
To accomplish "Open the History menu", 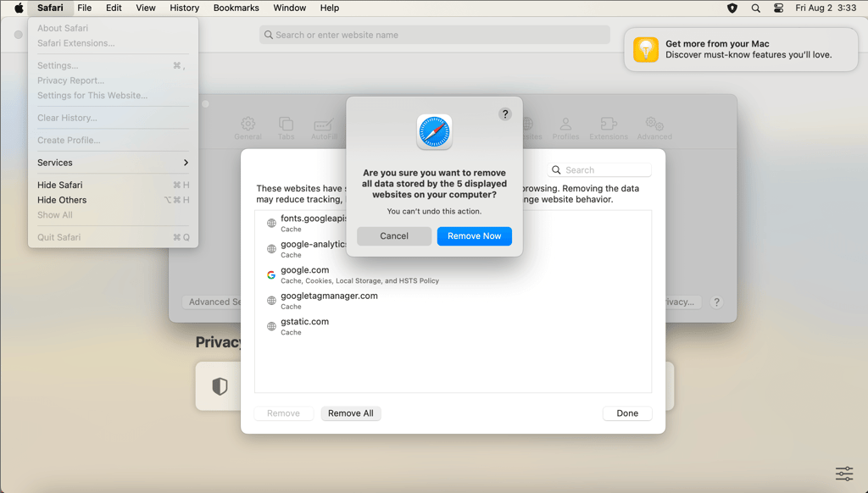I will pyautogui.click(x=184, y=8).
